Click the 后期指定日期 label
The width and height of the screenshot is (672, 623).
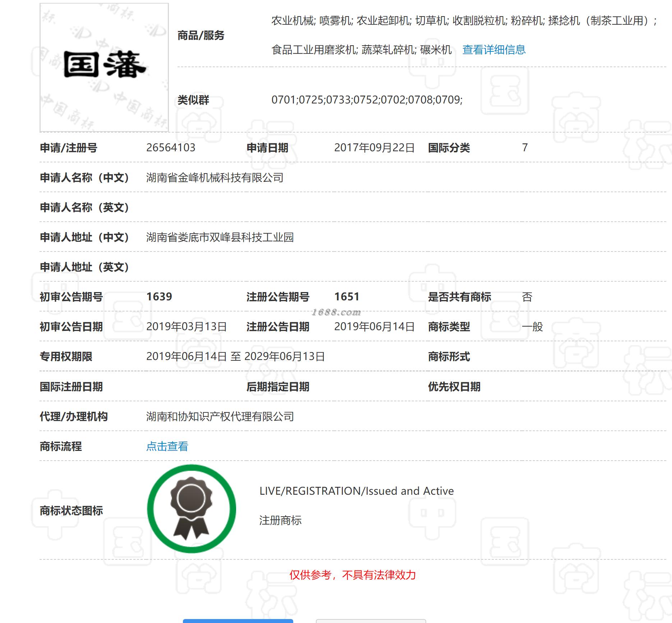pyautogui.click(x=278, y=387)
